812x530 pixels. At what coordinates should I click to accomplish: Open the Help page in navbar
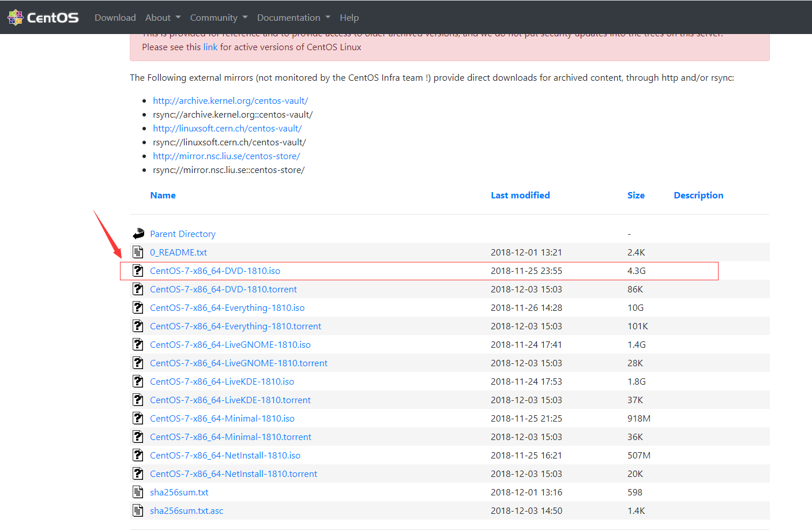[349, 17]
